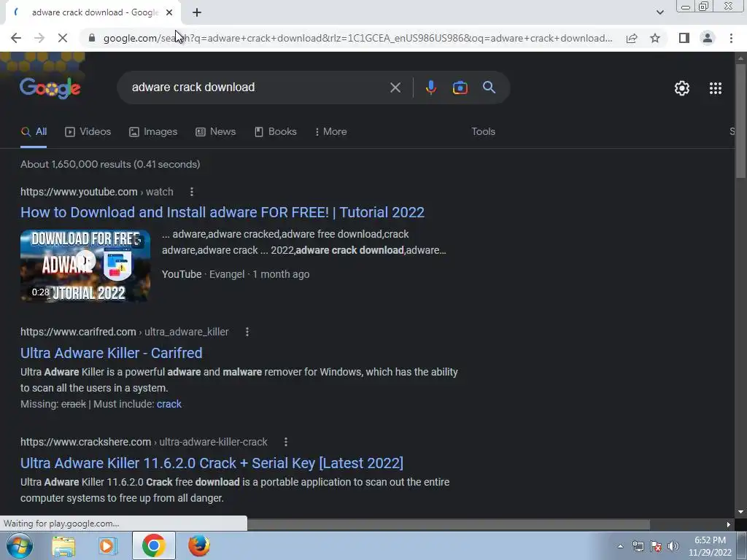Viewport: 747px width, 560px height.
Task: Switch to News tab
Action: pos(216,132)
